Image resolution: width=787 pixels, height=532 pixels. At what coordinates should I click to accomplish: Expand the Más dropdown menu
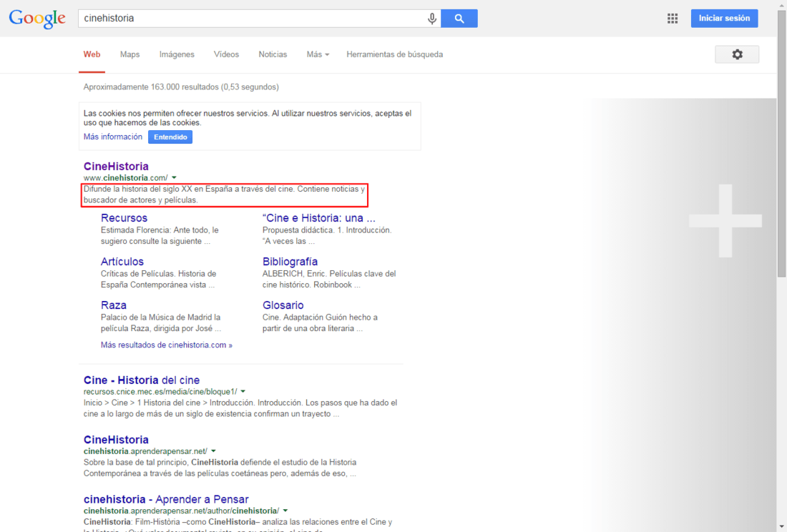click(318, 54)
